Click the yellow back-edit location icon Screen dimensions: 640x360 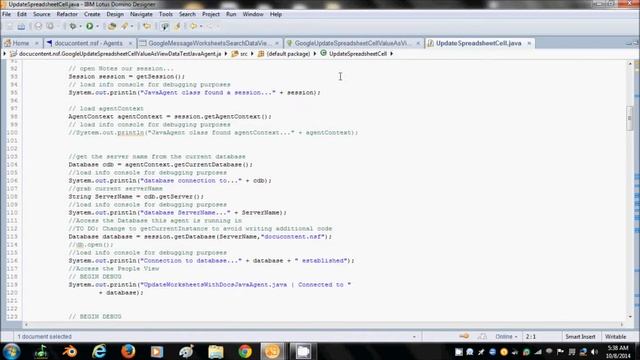pyautogui.click(x=147, y=27)
